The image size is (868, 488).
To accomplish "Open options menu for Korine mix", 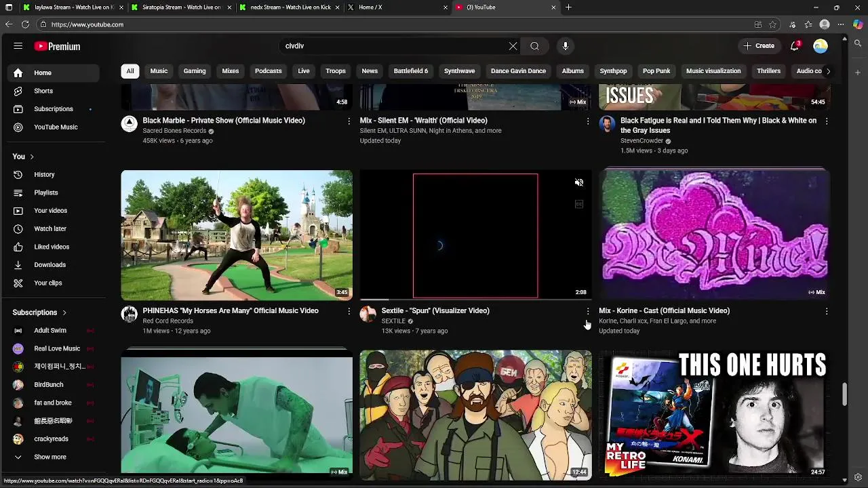I will point(827,311).
